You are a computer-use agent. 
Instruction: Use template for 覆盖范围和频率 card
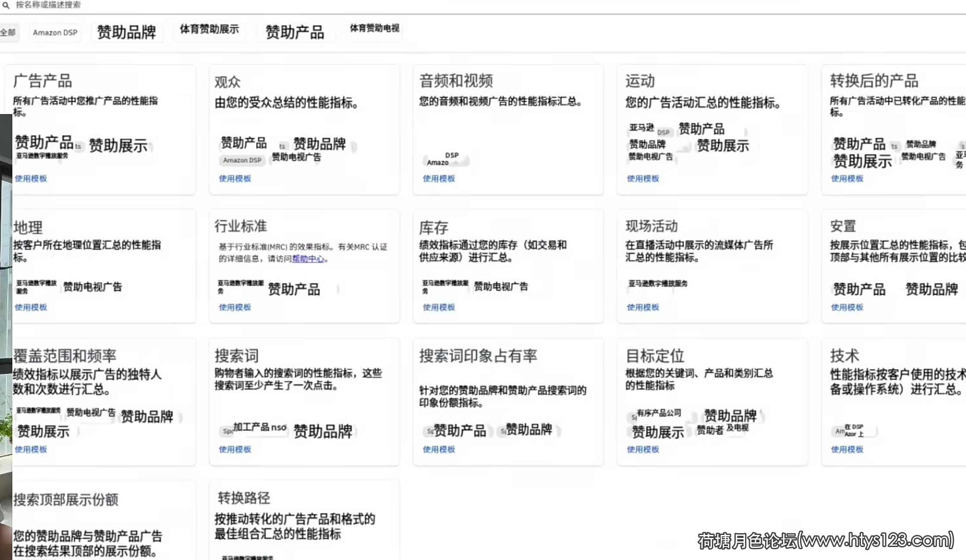31,449
